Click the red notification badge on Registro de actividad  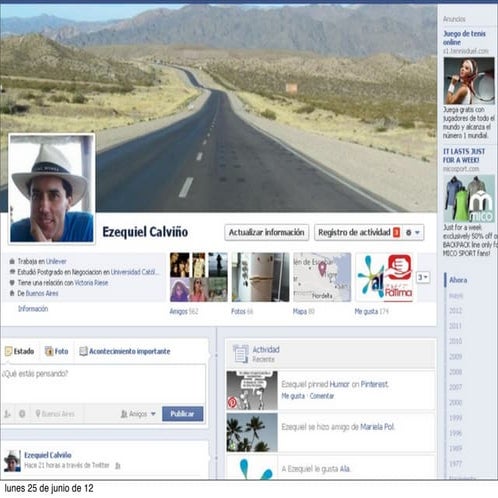pos(396,232)
